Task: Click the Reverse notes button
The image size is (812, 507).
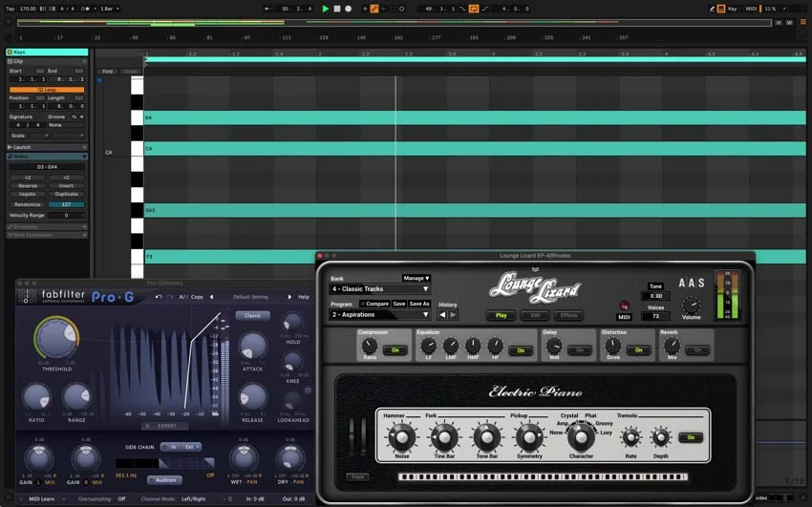Action: (x=28, y=186)
